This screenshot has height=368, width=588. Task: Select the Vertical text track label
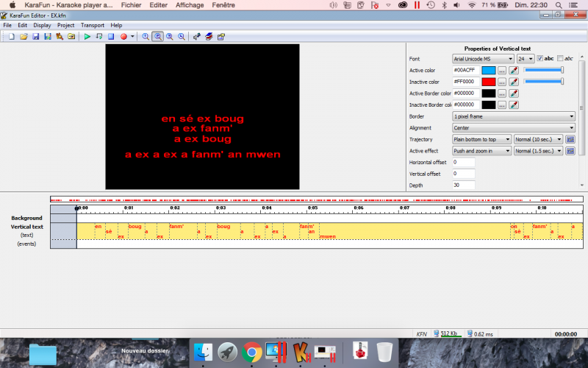tap(26, 227)
